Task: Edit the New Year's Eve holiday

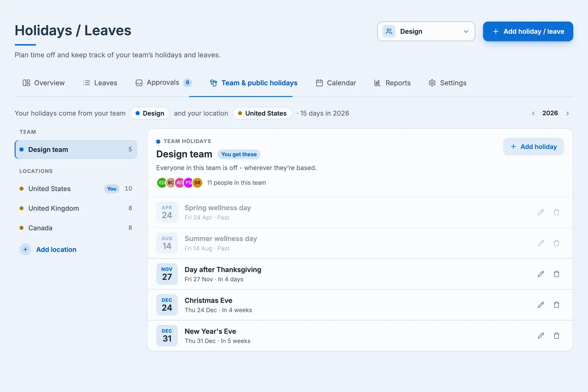Action: 541,336
